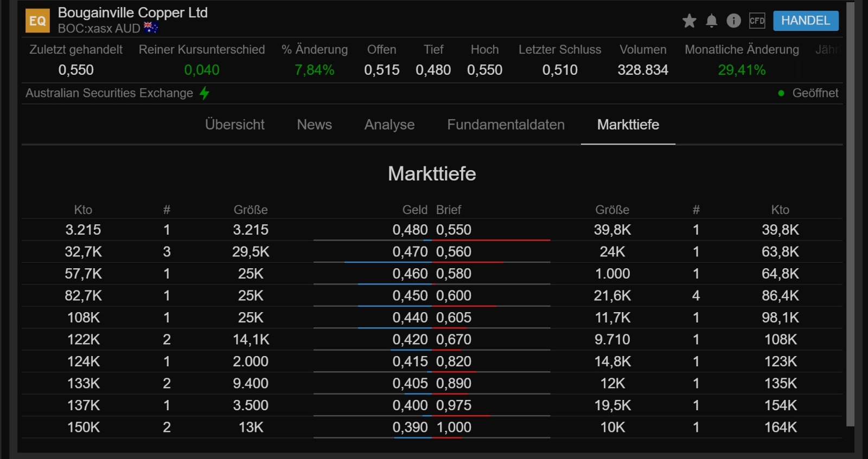Click bid size 9.400
868x459 pixels.
pyautogui.click(x=251, y=384)
